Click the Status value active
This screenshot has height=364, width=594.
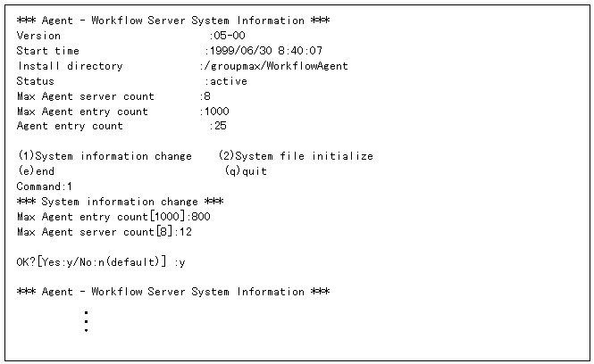click(x=227, y=81)
